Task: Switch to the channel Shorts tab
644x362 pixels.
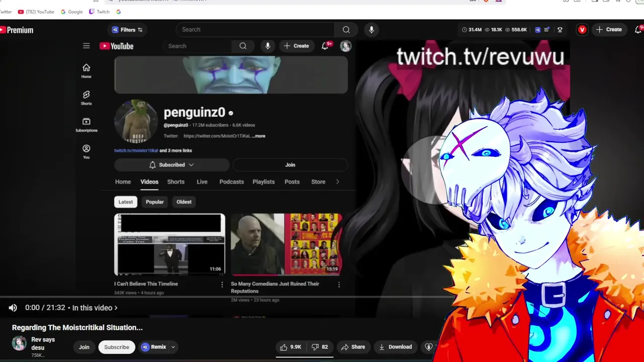Action: [x=176, y=182]
